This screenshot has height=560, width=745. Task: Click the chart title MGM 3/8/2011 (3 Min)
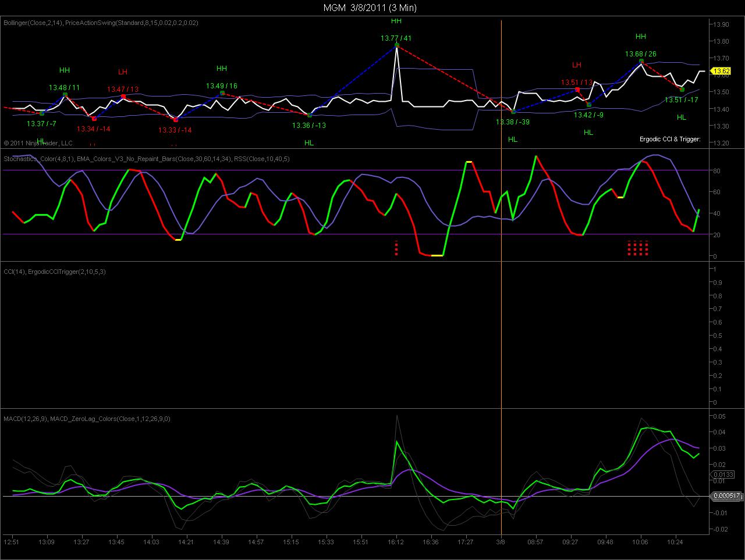(370, 8)
